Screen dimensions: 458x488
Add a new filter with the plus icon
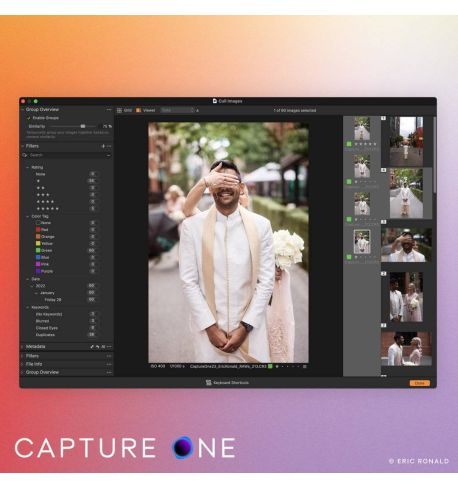point(103,146)
